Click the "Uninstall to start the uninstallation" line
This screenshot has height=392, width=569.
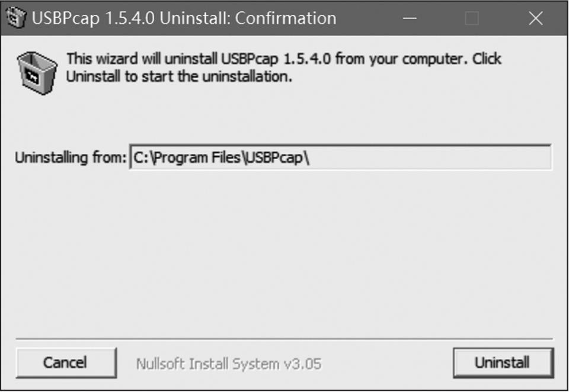point(179,77)
